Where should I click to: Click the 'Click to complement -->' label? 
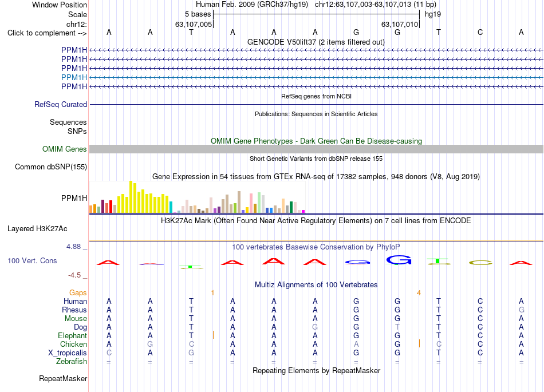tap(47, 33)
